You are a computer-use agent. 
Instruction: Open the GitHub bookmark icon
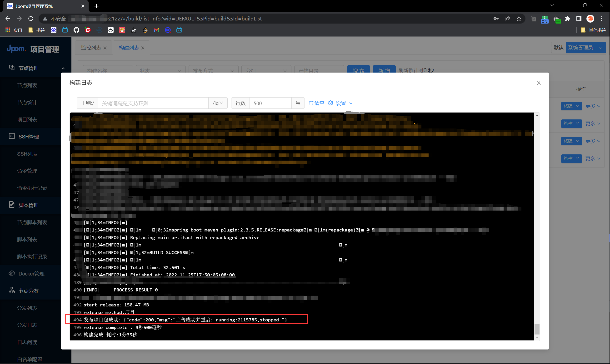(76, 30)
